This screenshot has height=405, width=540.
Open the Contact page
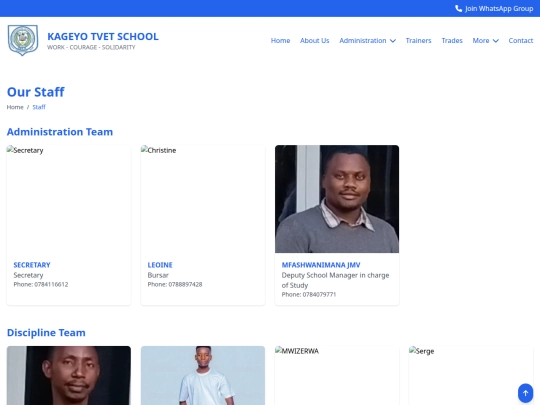[521, 41]
